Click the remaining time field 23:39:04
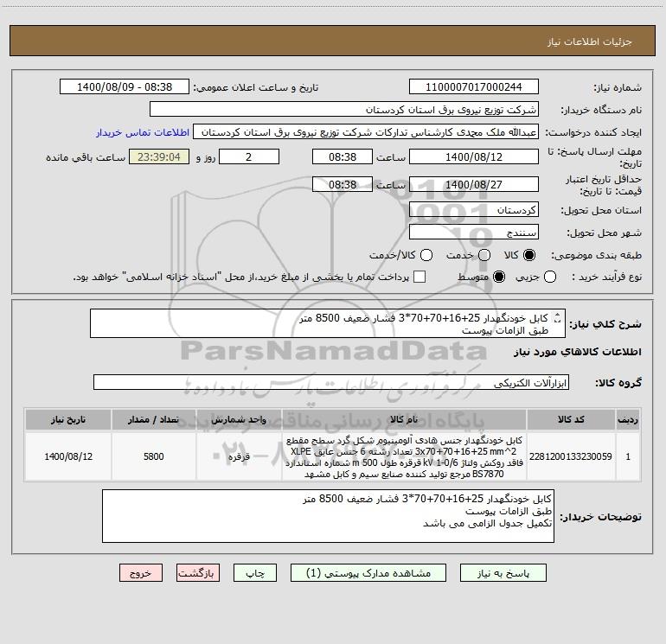Viewport: 666px width, 644px height. (x=159, y=156)
